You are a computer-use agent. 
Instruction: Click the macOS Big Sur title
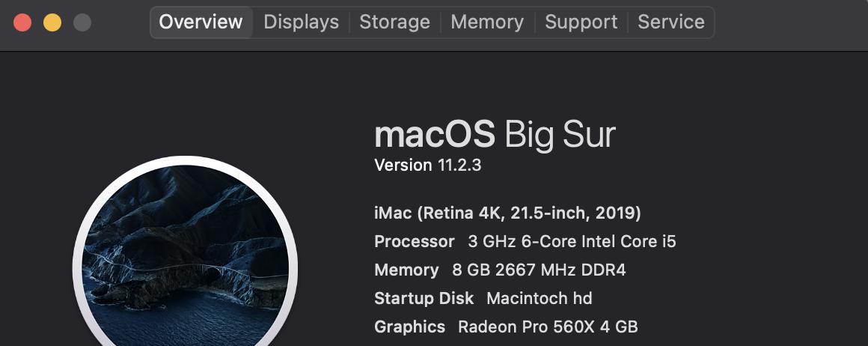[x=495, y=135]
